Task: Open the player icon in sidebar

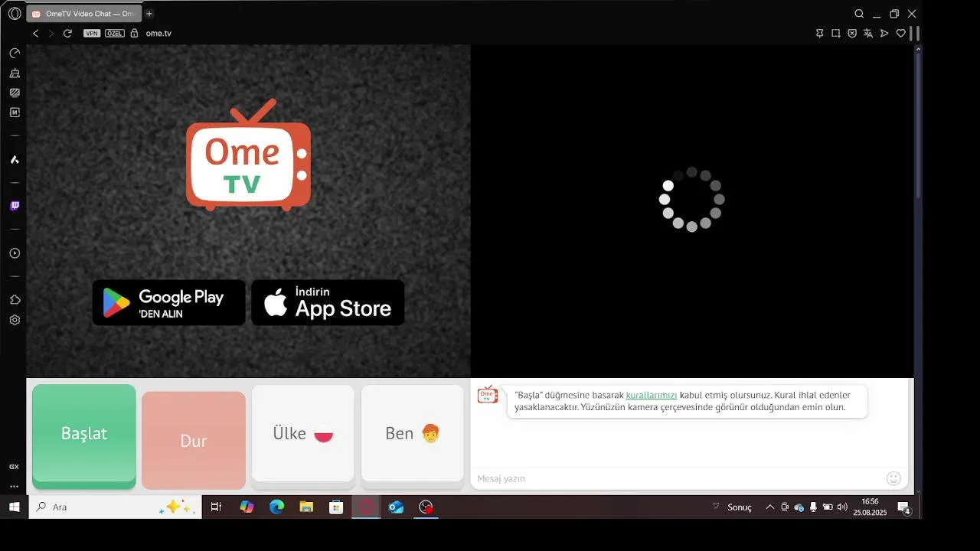Action: pyautogui.click(x=15, y=253)
